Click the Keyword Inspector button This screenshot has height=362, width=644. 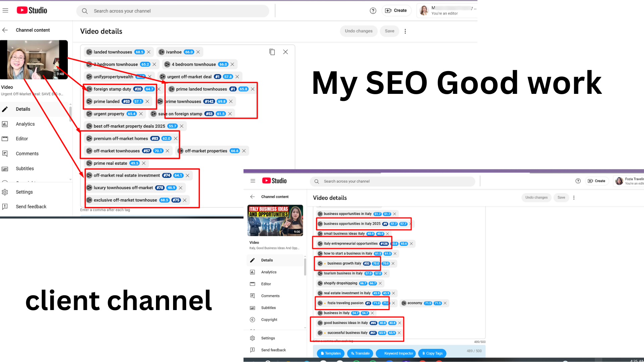[x=396, y=353]
